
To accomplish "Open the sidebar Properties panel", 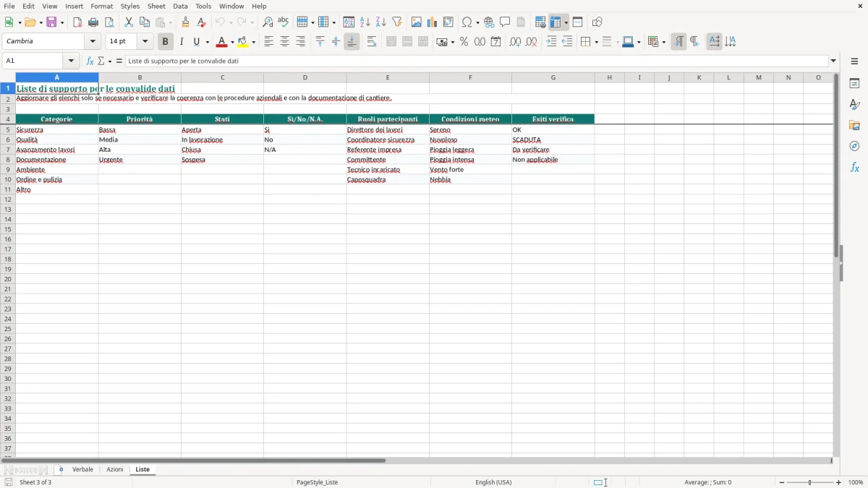I will click(854, 83).
